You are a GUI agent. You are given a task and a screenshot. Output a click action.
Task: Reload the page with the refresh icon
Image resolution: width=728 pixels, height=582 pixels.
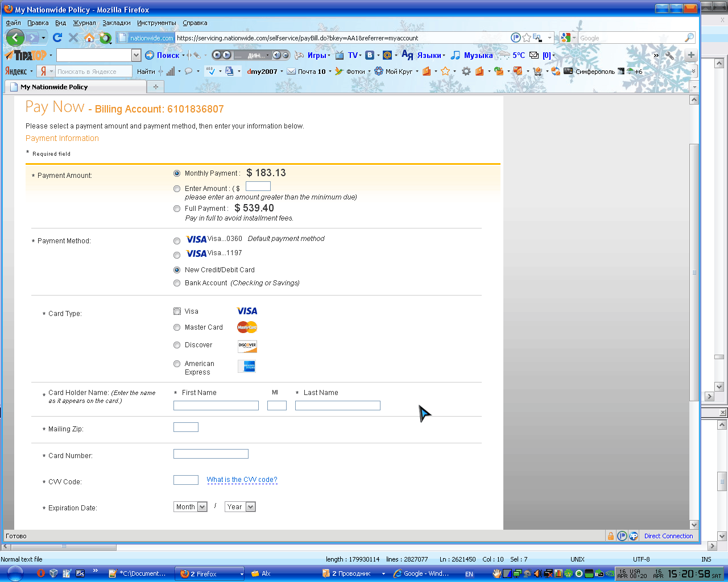click(57, 38)
